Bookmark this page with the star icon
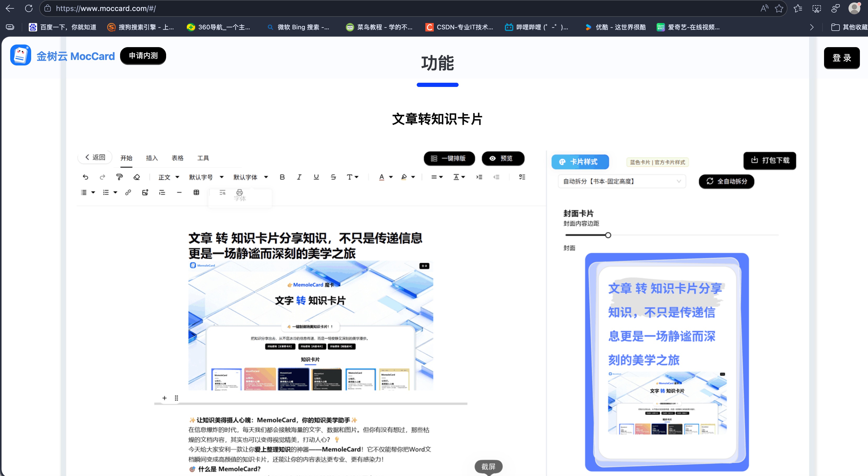Screen dimensions: 868x476 779,8
